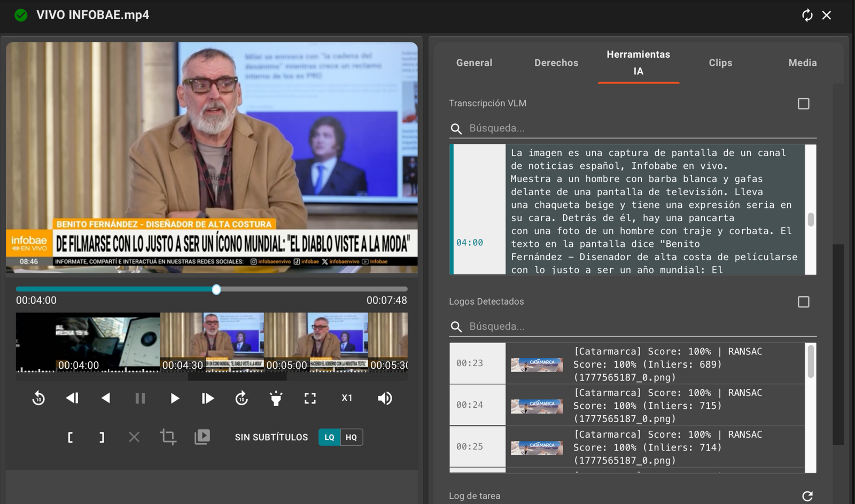Open the Media tab

click(x=803, y=63)
